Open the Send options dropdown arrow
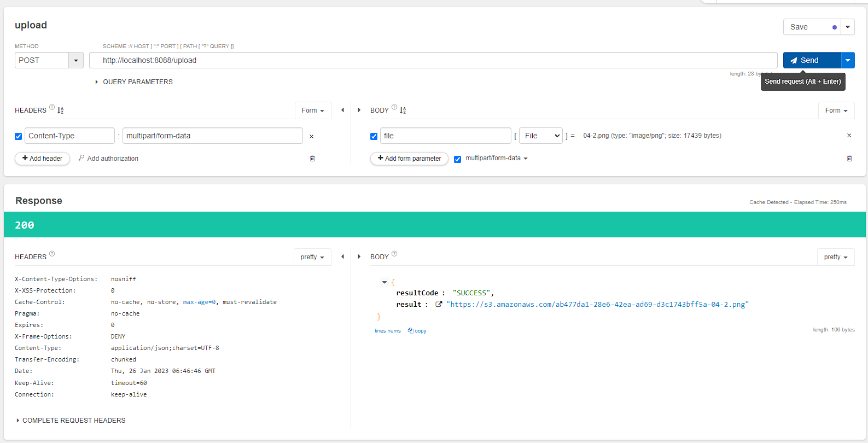This screenshot has width=868, height=443. click(x=847, y=60)
